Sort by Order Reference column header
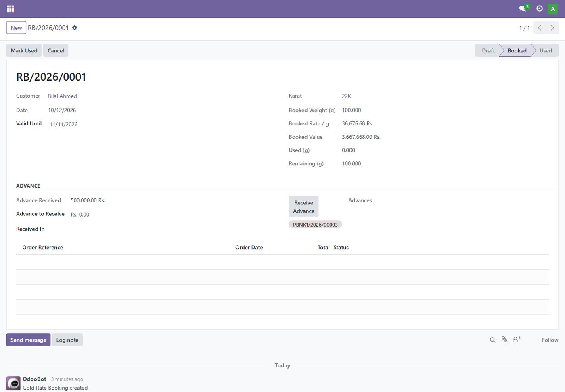Viewport: 565px width, 392px height. (43, 248)
